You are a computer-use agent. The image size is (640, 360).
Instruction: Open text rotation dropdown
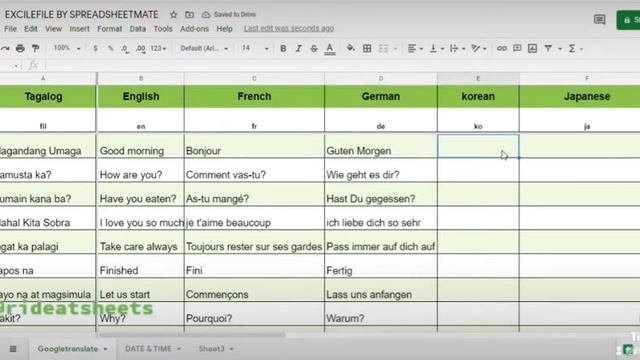tap(478, 49)
